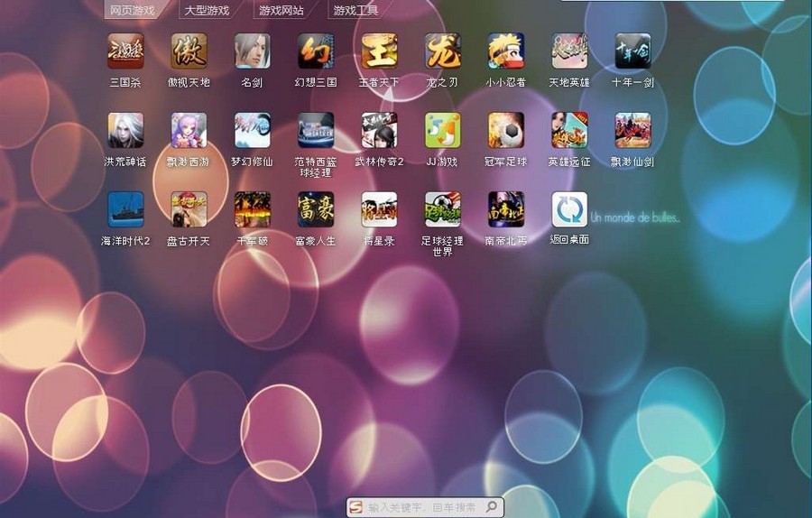Open the 英雄远征 game icon
The height and width of the screenshot is (518, 812).
pos(569,131)
